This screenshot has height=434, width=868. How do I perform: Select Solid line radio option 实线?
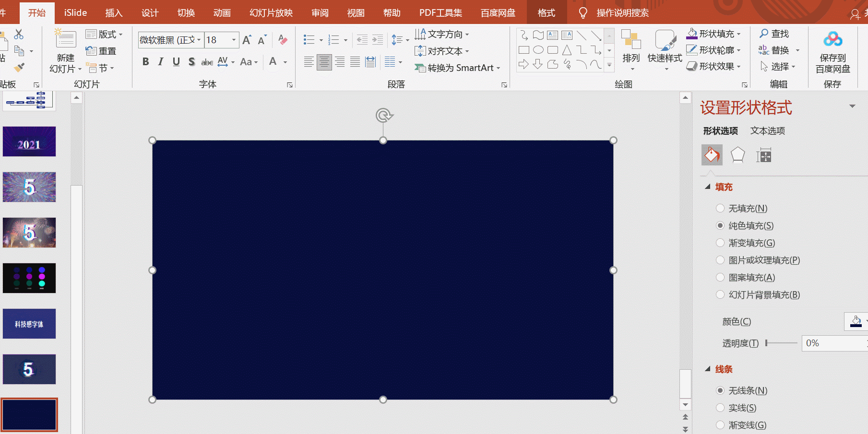pyautogui.click(x=720, y=408)
